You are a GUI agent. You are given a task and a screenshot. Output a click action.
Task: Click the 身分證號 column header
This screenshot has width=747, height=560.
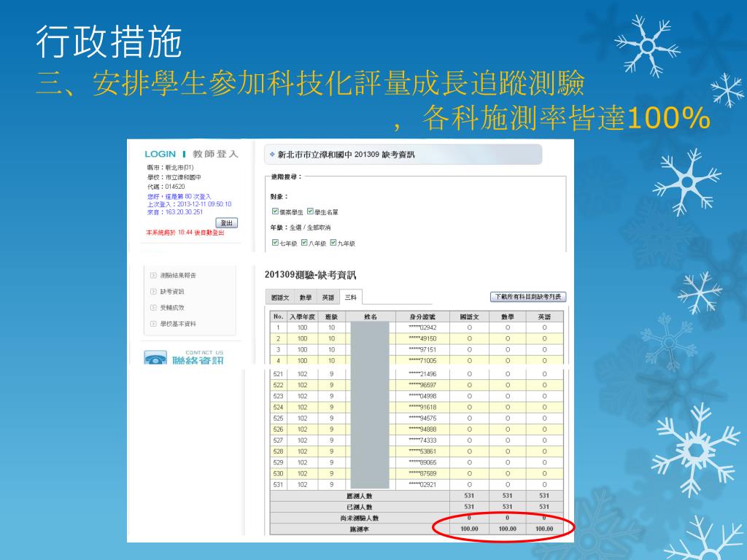[x=422, y=316]
